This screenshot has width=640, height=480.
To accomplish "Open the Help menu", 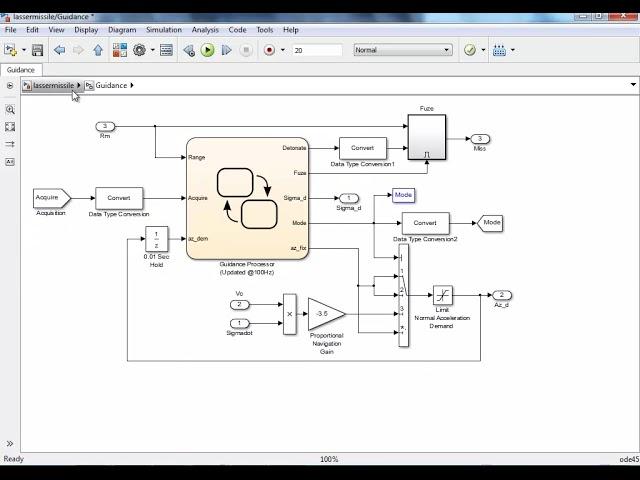I will (291, 30).
